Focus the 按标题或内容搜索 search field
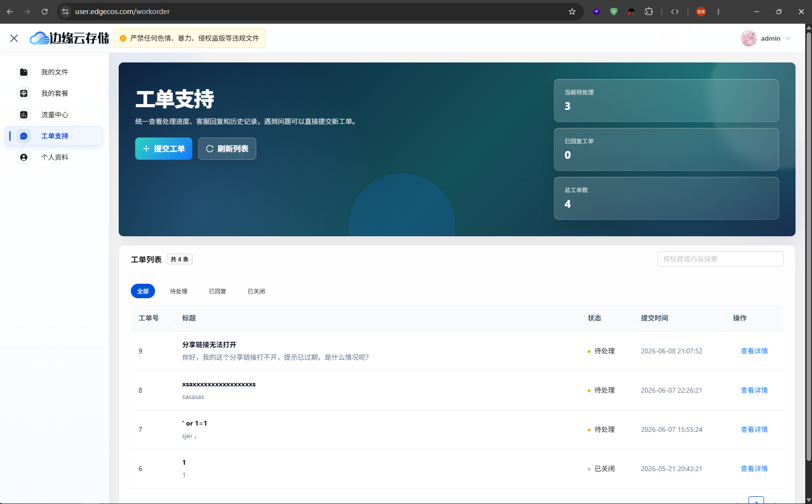The image size is (812, 504). pyautogui.click(x=720, y=259)
